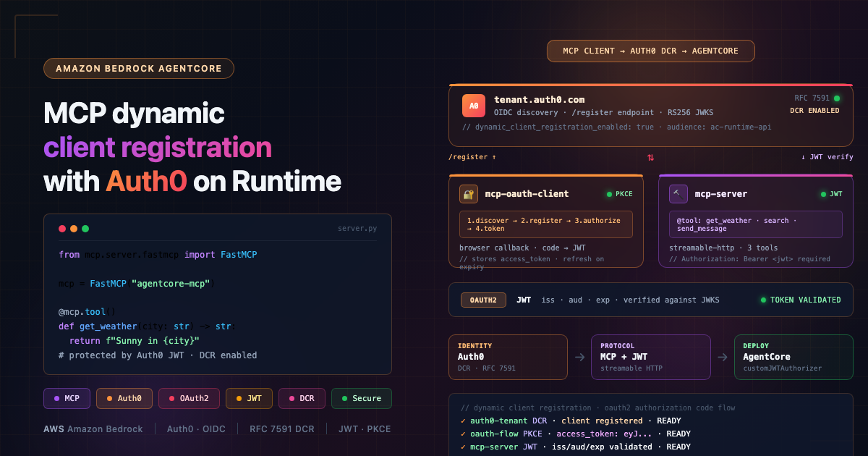This screenshot has height=456, width=868.
Task: Click the DCR tag pill
Action: tap(302, 398)
